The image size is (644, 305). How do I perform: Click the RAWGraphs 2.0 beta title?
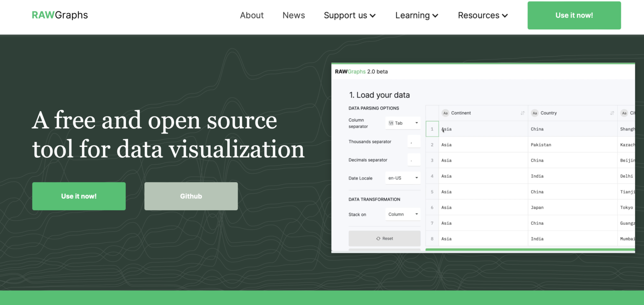[361, 71]
